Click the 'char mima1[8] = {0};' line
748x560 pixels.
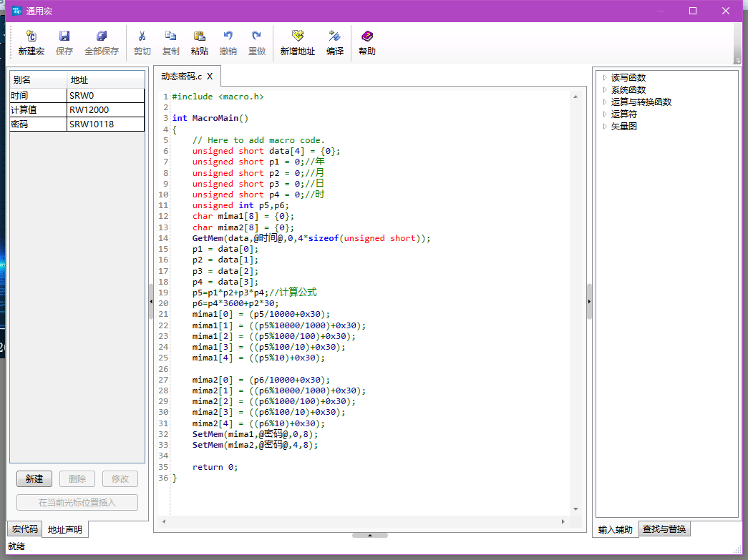[x=243, y=217]
